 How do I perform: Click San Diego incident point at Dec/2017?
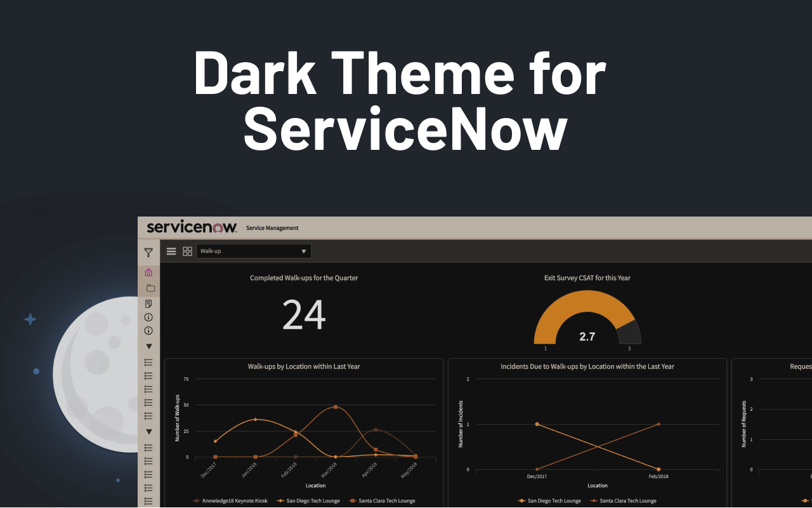(537, 424)
